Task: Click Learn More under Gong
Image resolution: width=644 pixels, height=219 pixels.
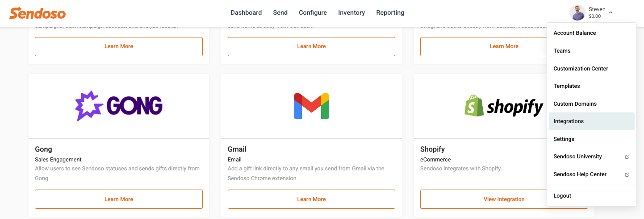Action: 119,199
